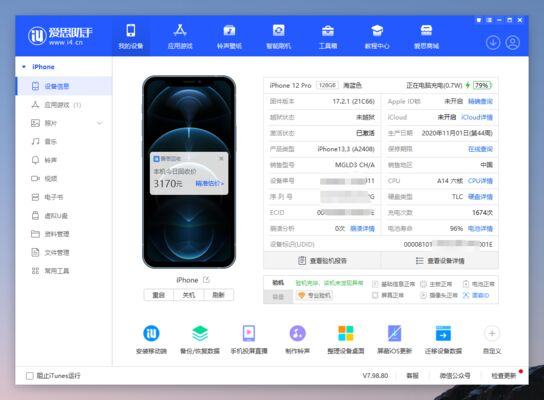Click 精确查询 link beside Apple ID锁

[x=480, y=101]
